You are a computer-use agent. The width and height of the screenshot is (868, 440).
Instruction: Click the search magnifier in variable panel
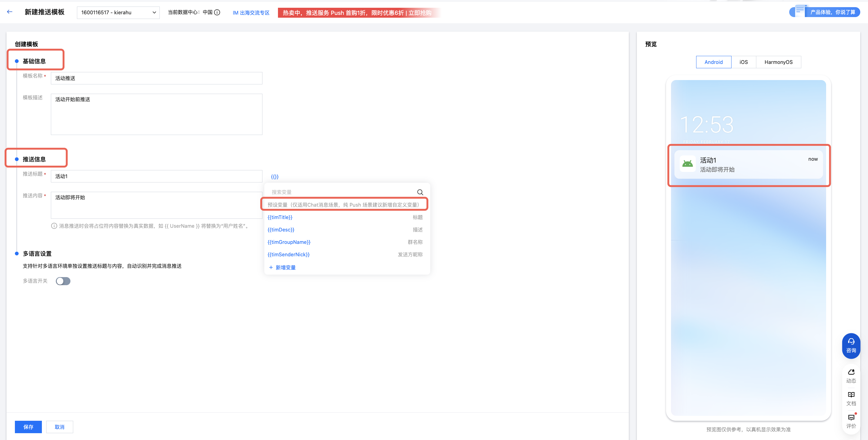(x=420, y=192)
